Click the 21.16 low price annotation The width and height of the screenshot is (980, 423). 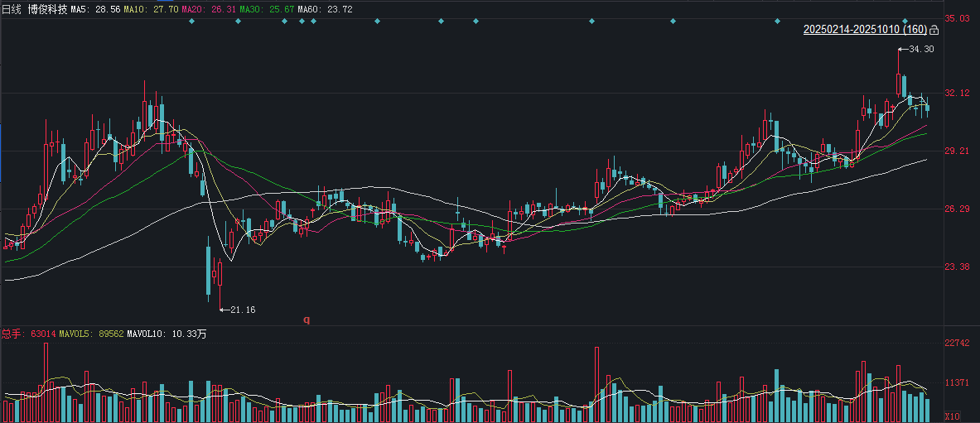coord(241,310)
